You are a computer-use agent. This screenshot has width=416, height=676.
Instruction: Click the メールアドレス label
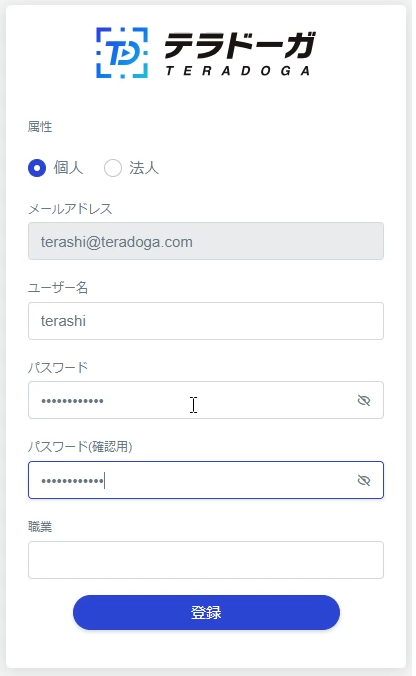pos(70,209)
